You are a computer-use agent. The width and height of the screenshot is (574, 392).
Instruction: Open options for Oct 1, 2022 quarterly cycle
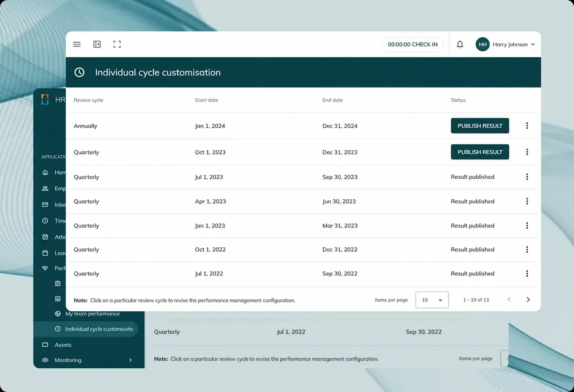coord(527,249)
